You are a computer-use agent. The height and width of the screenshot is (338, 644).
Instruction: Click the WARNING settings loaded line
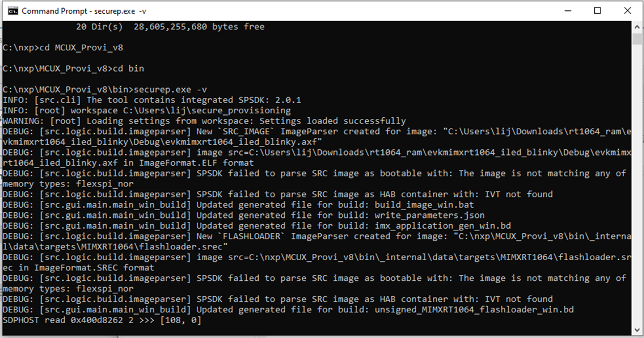tap(204, 121)
